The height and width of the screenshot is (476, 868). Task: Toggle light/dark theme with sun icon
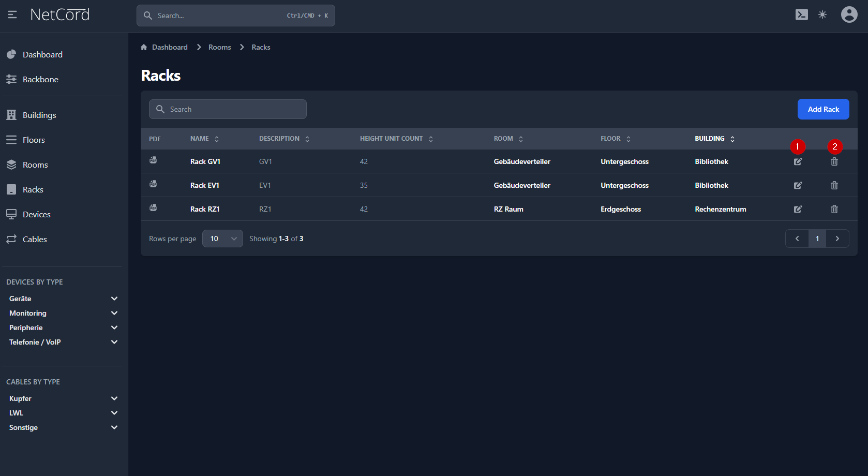pos(822,14)
